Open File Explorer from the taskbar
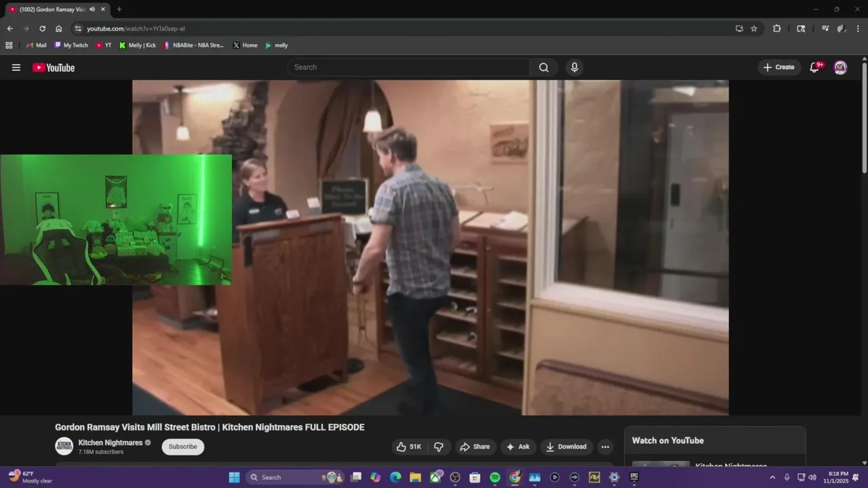Image resolution: width=868 pixels, height=488 pixels. point(415,477)
